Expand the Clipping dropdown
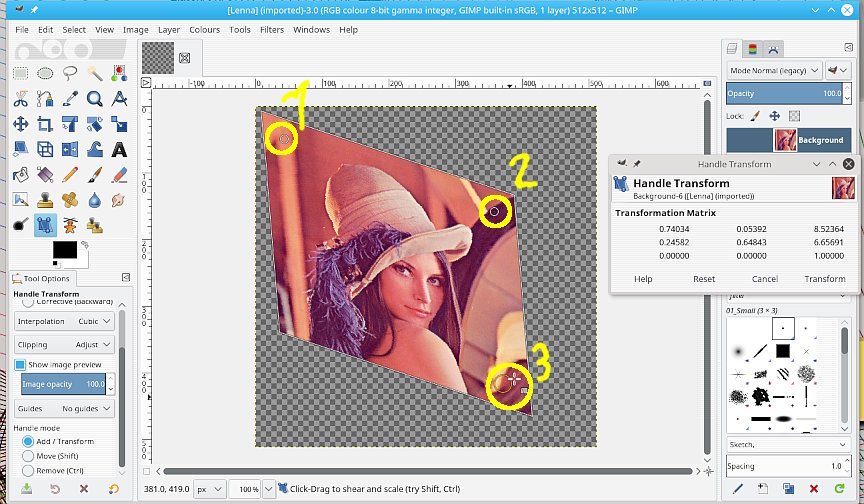864x504 pixels. tap(64, 343)
